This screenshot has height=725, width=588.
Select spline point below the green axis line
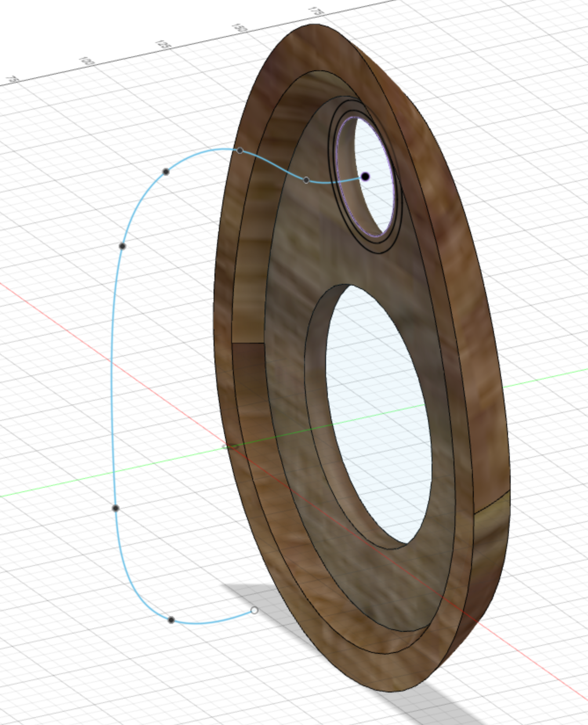pos(116,508)
